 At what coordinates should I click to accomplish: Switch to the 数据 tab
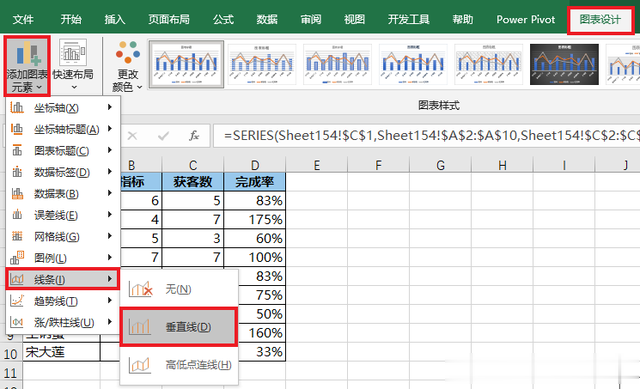[x=267, y=19]
